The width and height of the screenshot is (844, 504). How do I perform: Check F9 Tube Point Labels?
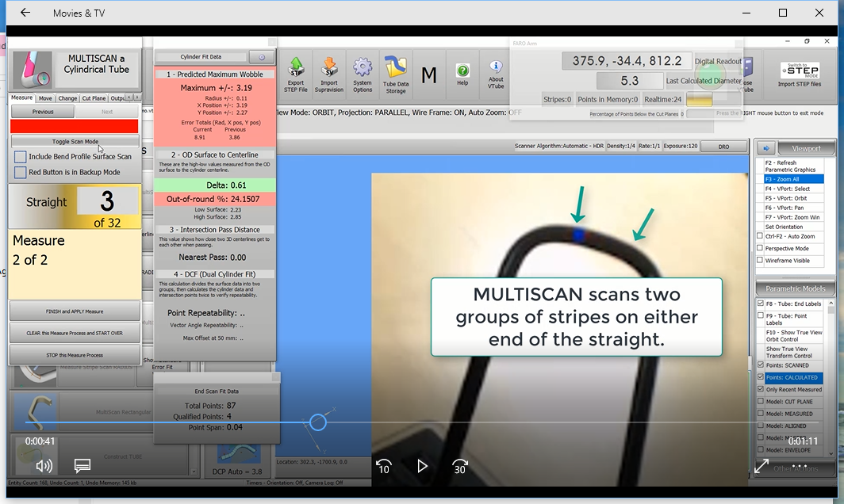[x=761, y=315]
